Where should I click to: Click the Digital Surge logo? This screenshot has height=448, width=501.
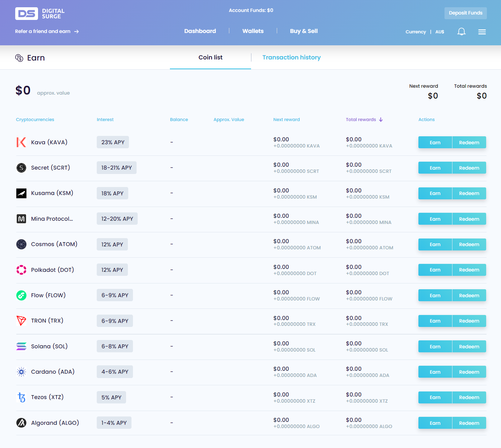40,14
